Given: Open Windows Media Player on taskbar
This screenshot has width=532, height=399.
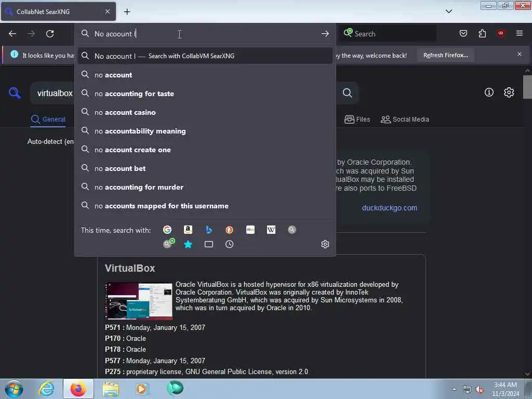Looking at the screenshot, I should [142, 389].
